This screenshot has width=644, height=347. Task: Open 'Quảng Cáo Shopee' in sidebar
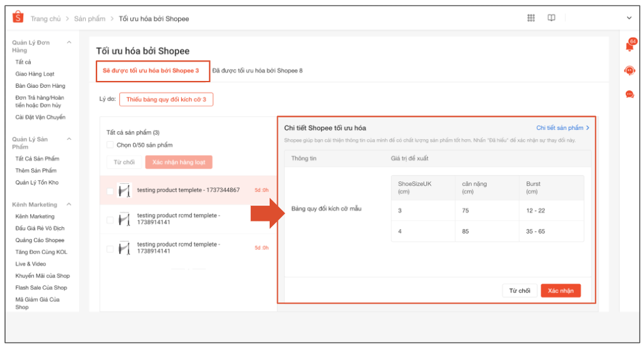coord(40,240)
